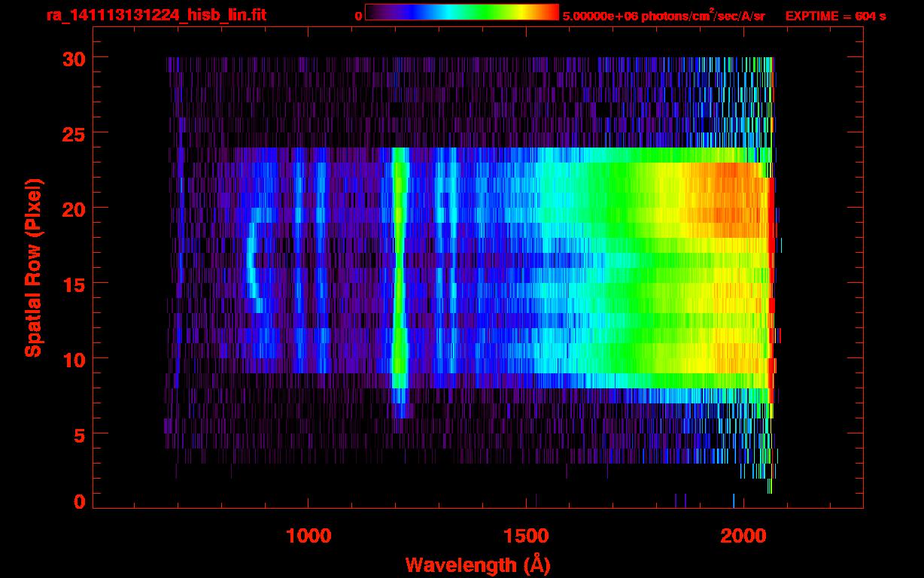This screenshot has width=924, height=578.
Task: Click the Spatial Row (Pixel) axis title
Action: pos(33,267)
